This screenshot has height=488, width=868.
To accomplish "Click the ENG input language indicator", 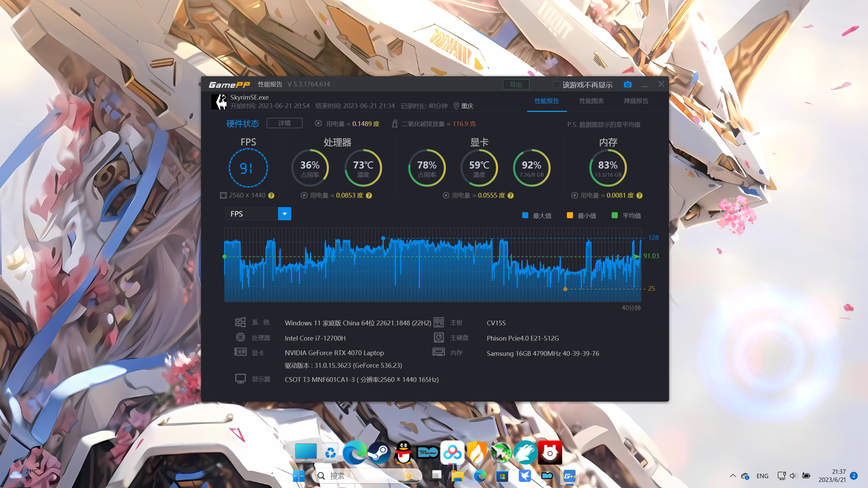I will [763, 476].
